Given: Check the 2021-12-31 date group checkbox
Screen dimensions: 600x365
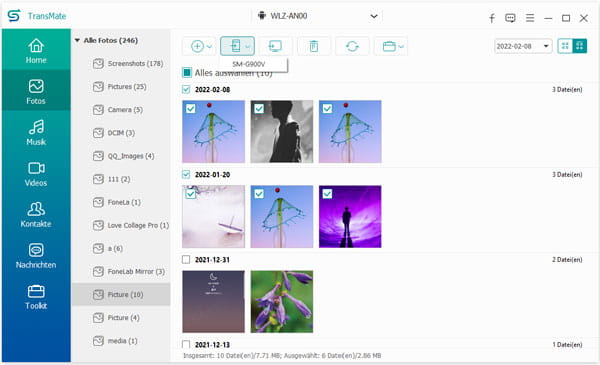Looking at the screenshot, I should point(186,260).
